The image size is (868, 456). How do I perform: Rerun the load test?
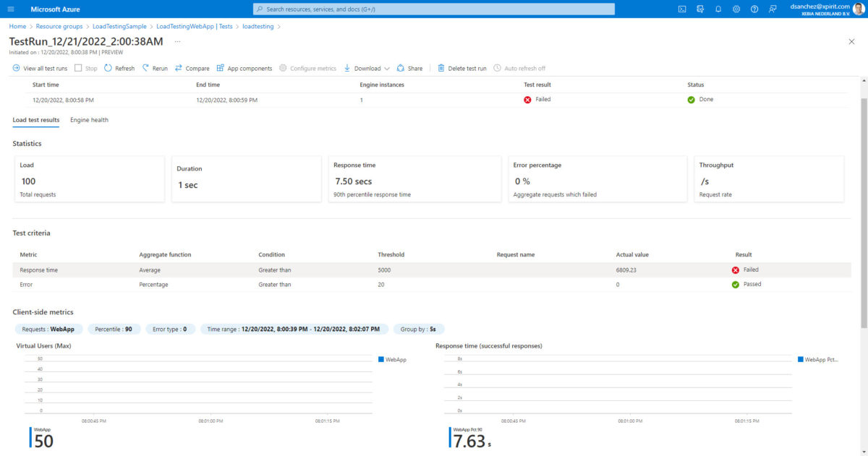[x=154, y=68]
